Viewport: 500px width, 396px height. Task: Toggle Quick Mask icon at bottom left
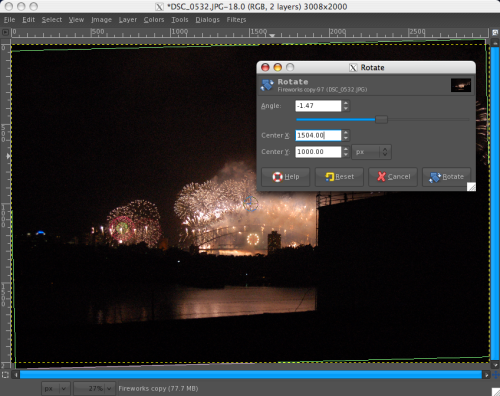(5, 375)
